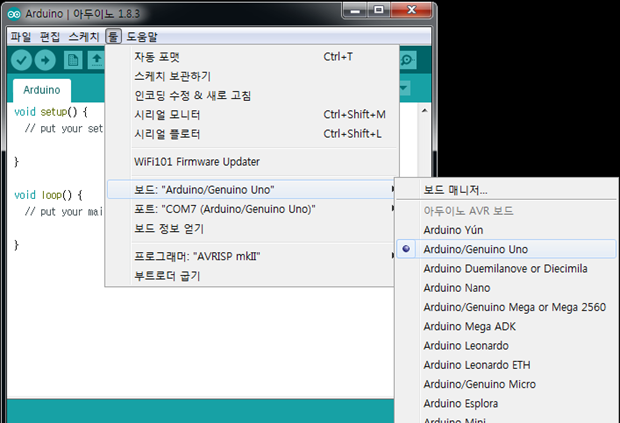Click the Arduino logo in title bar
Screen dimensions: 620x423
14,14
